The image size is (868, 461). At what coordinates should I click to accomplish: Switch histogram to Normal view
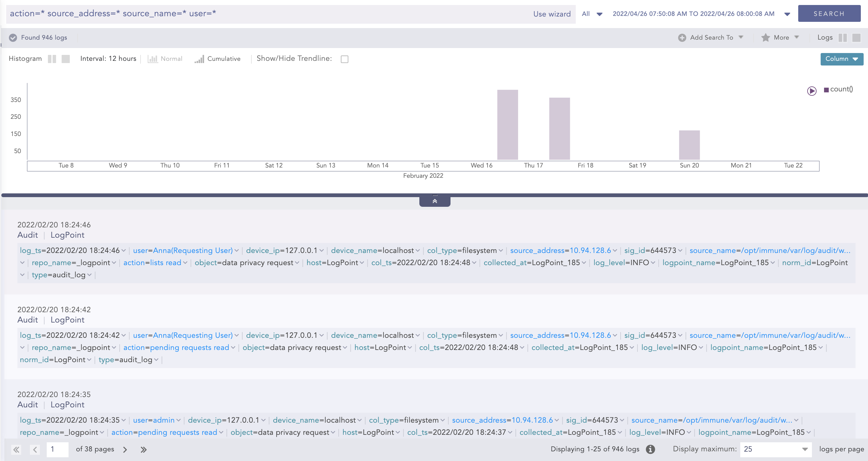pos(165,59)
